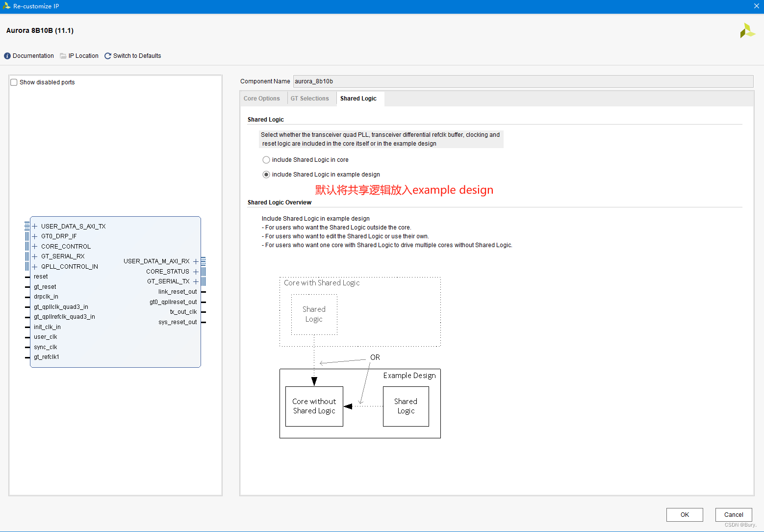Expand the GT0_DRP_IF interface port
764x532 pixels.
coord(35,236)
